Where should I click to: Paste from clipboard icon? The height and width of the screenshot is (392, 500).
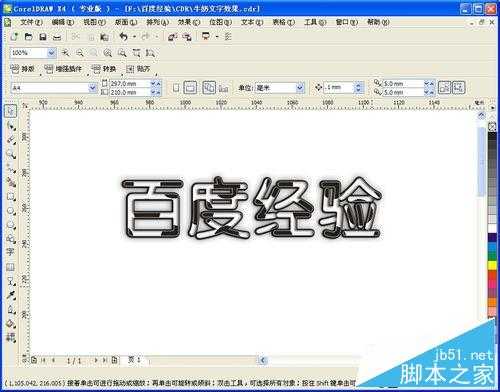click(x=105, y=37)
